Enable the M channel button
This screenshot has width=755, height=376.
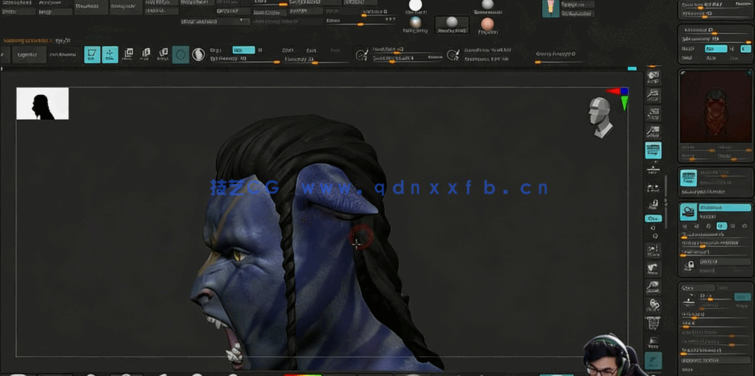pyautogui.click(x=260, y=50)
